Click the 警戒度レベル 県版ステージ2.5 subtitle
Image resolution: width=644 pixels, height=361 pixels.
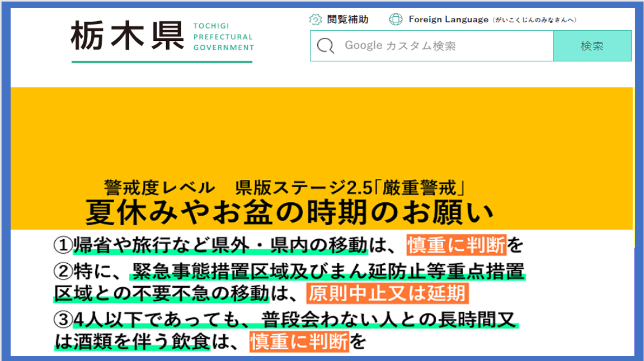point(285,186)
